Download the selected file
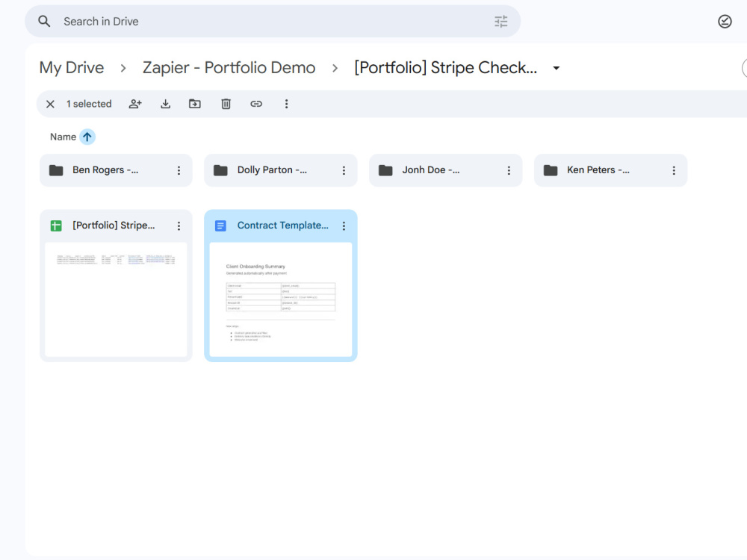747x560 pixels. click(165, 104)
